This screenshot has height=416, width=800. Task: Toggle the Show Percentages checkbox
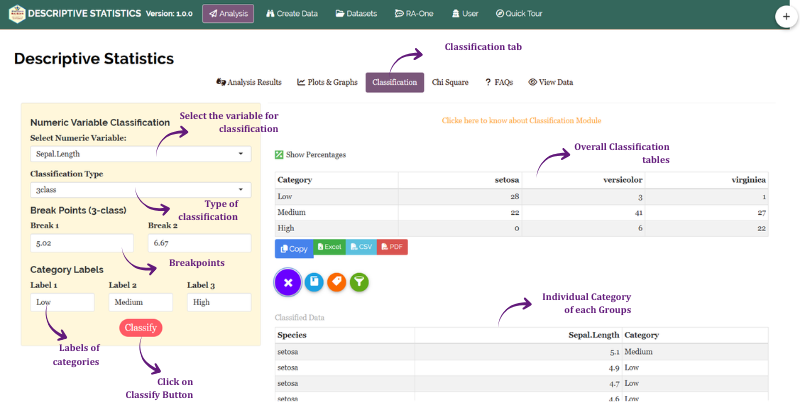click(279, 155)
